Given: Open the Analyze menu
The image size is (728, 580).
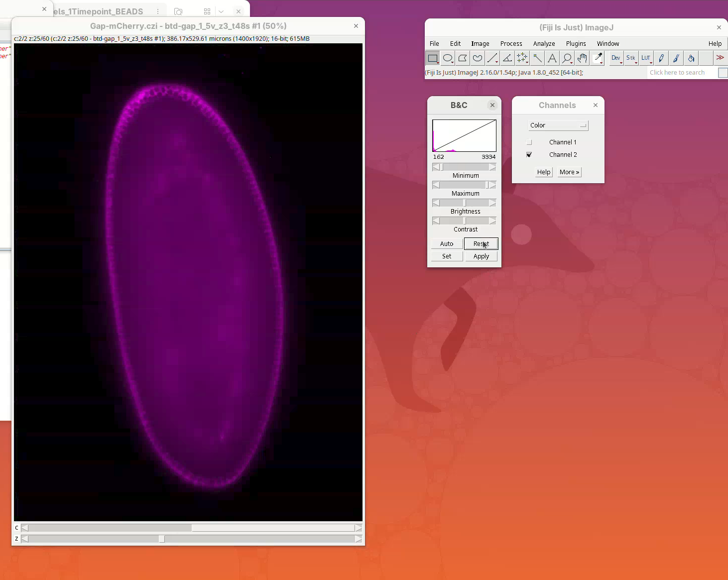Looking at the screenshot, I should click(x=544, y=44).
